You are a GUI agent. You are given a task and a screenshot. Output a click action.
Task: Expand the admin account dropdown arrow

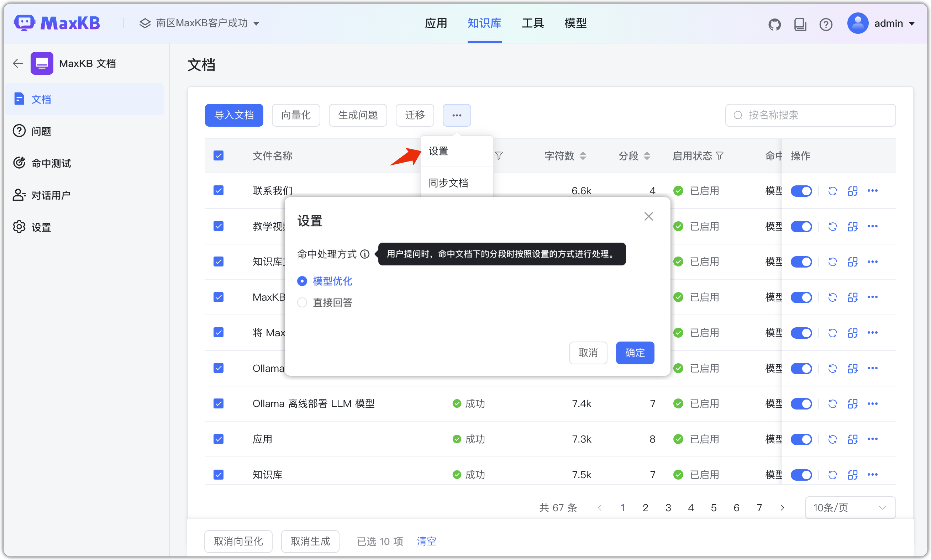(912, 24)
